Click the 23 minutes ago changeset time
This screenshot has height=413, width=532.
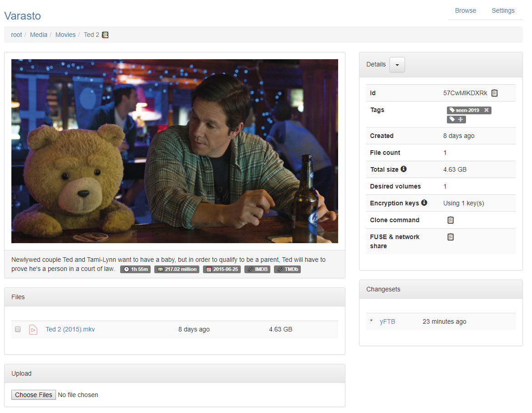tap(445, 321)
